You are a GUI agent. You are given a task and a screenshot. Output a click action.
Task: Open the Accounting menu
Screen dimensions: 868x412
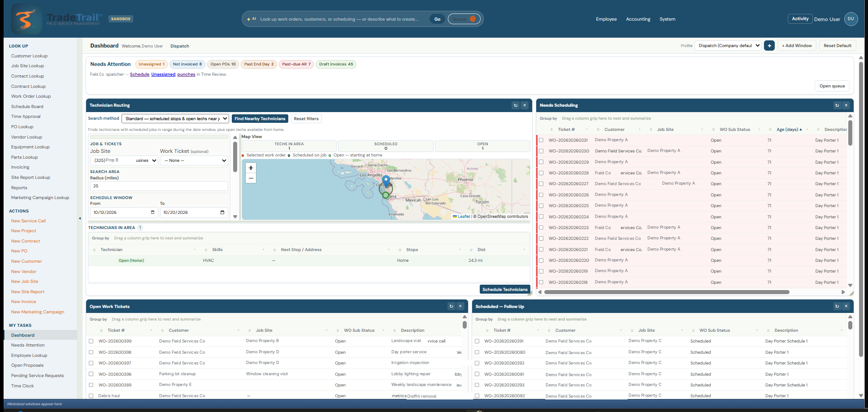point(638,19)
